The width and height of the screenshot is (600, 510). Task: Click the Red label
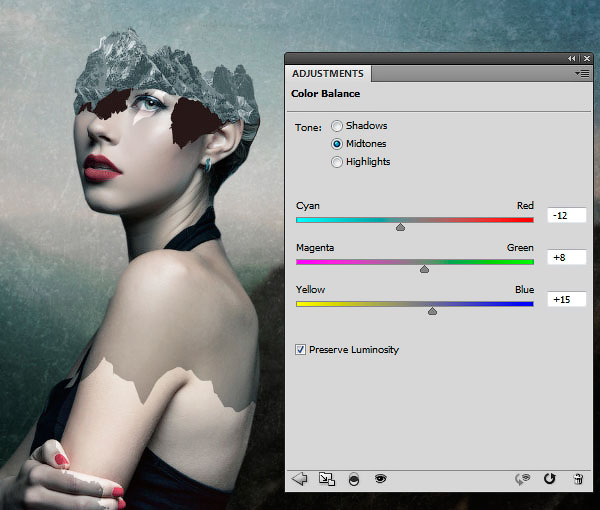point(525,205)
